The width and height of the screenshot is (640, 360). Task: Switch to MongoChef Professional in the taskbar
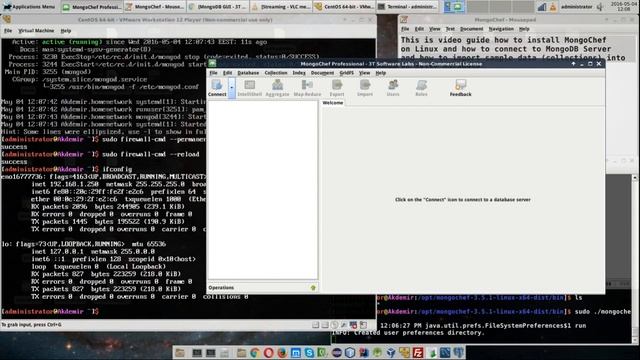tap(92, 7)
